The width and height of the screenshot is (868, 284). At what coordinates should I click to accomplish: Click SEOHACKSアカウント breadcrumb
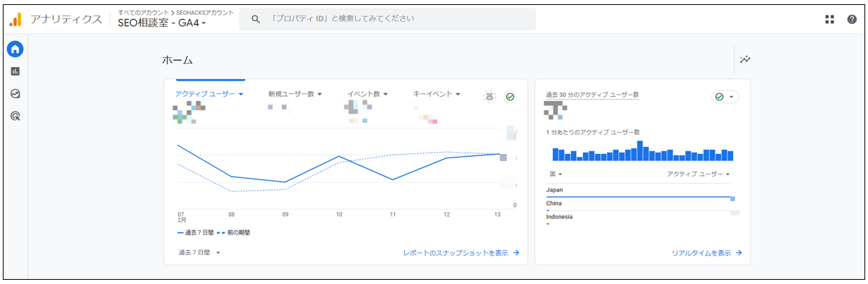[x=204, y=12]
